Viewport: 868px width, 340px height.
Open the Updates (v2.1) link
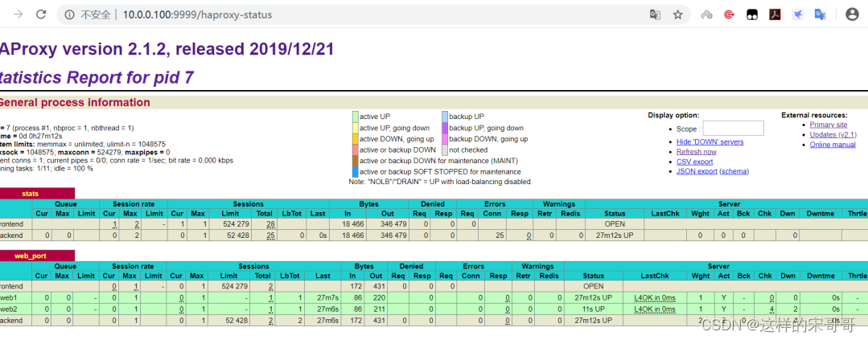833,135
